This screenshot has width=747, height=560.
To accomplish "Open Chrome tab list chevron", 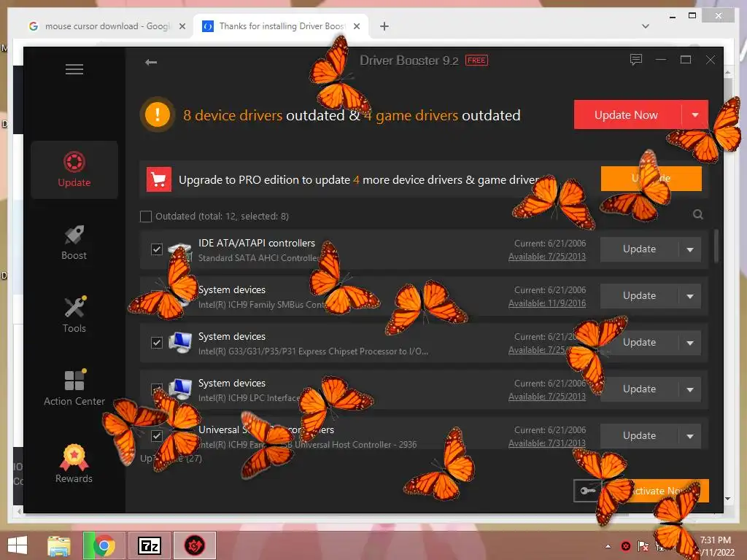I will pyautogui.click(x=646, y=26).
